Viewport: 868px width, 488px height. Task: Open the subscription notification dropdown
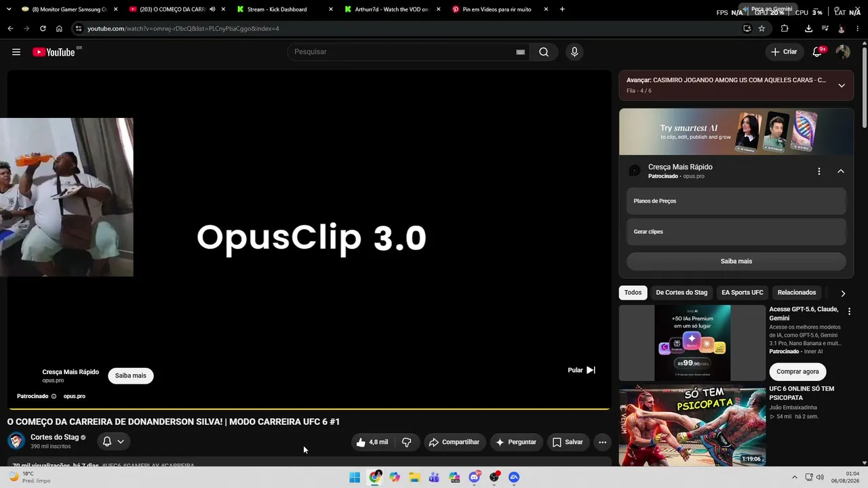pos(113,441)
